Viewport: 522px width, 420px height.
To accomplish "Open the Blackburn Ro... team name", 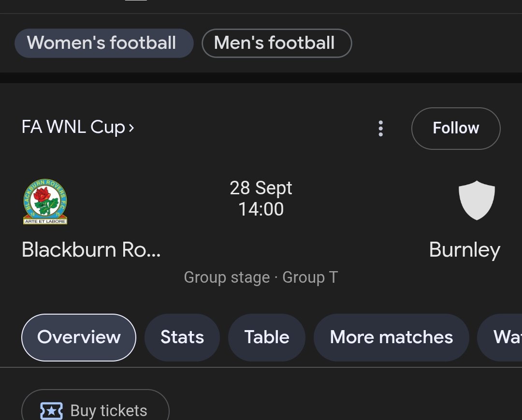I will point(91,249).
